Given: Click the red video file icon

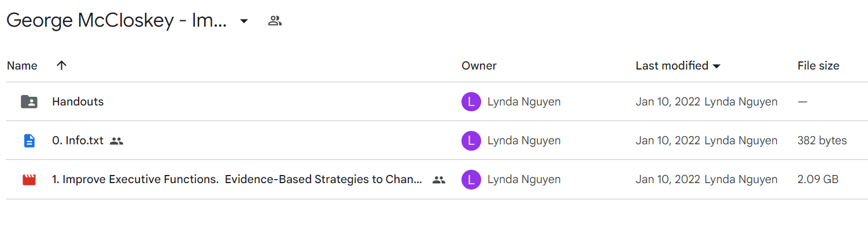Looking at the screenshot, I should 29,180.
